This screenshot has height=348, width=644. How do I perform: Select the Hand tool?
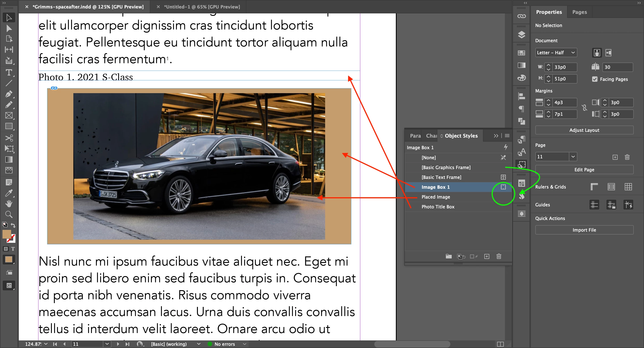click(9, 204)
